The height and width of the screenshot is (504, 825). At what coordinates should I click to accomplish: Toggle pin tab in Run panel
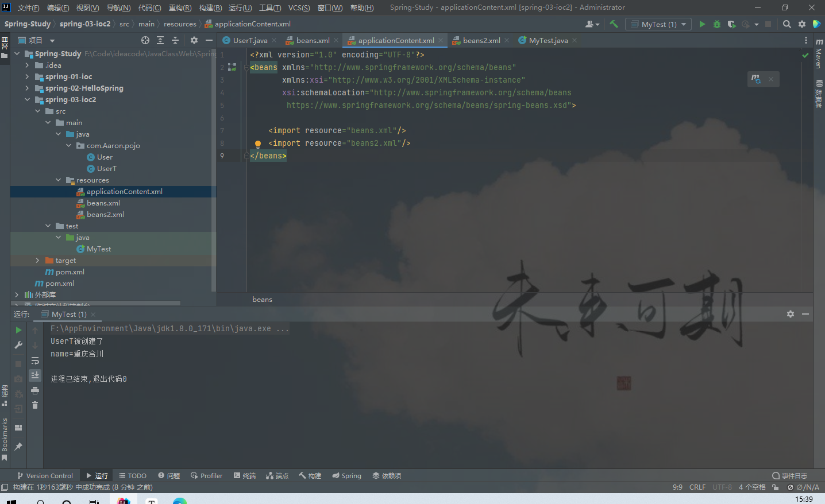[18, 447]
